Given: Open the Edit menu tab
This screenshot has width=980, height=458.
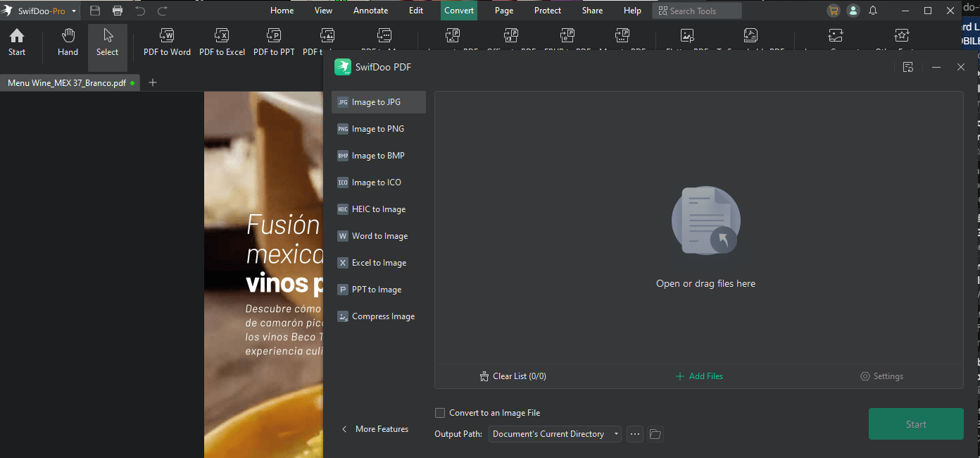Looking at the screenshot, I should pyautogui.click(x=416, y=11).
